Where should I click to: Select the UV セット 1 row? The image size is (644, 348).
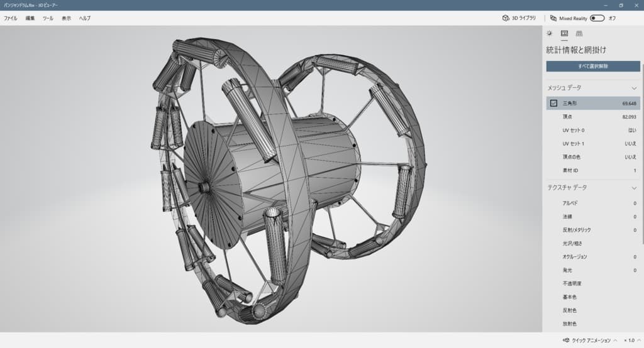(x=593, y=144)
